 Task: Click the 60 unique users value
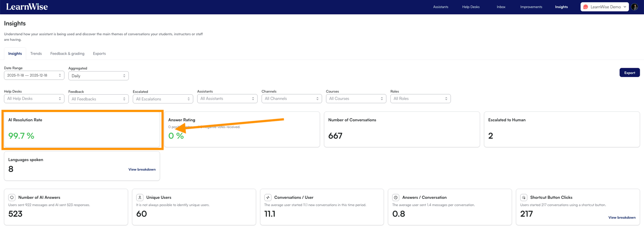(141, 214)
